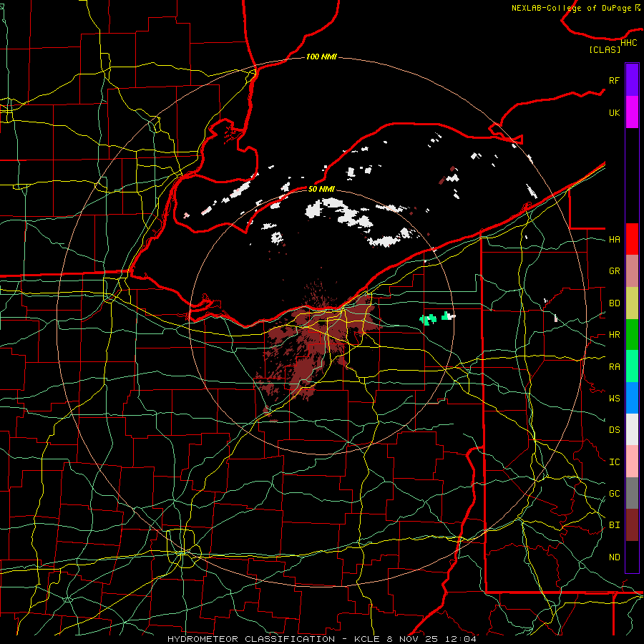
Task: Pick the mint green RA legend swatch
Action: click(x=632, y=366)
